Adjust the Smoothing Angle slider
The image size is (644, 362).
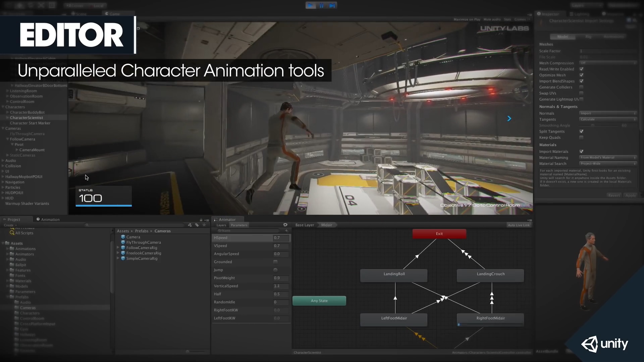(599, 125)
